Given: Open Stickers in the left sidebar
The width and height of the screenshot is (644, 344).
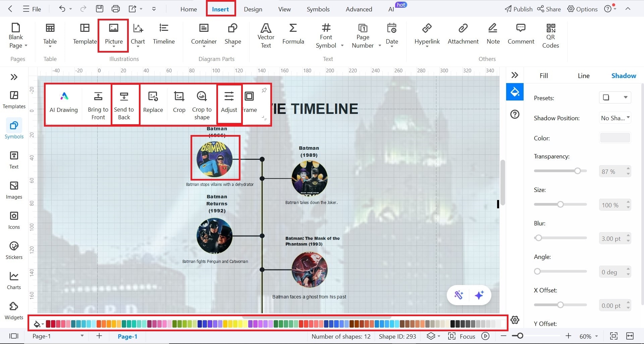Looking at the screenshot, I should (14, 250).
